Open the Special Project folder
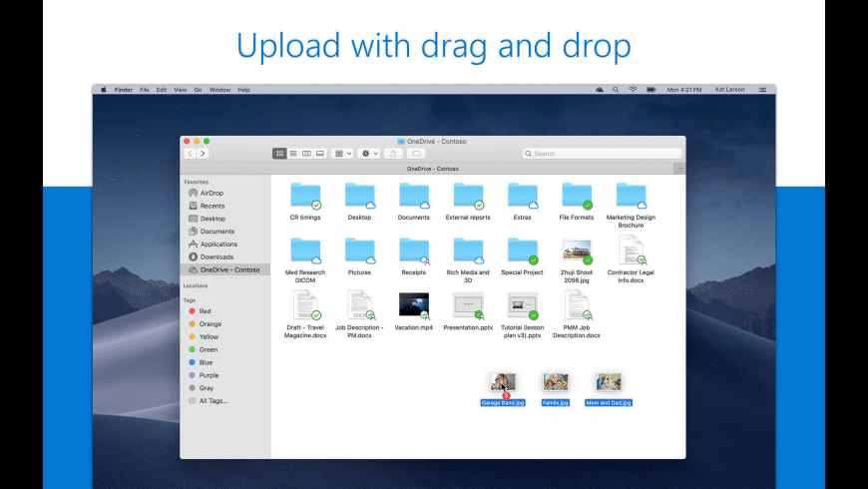This screenshot has height=489, width=868. click(x=523, y=250)
